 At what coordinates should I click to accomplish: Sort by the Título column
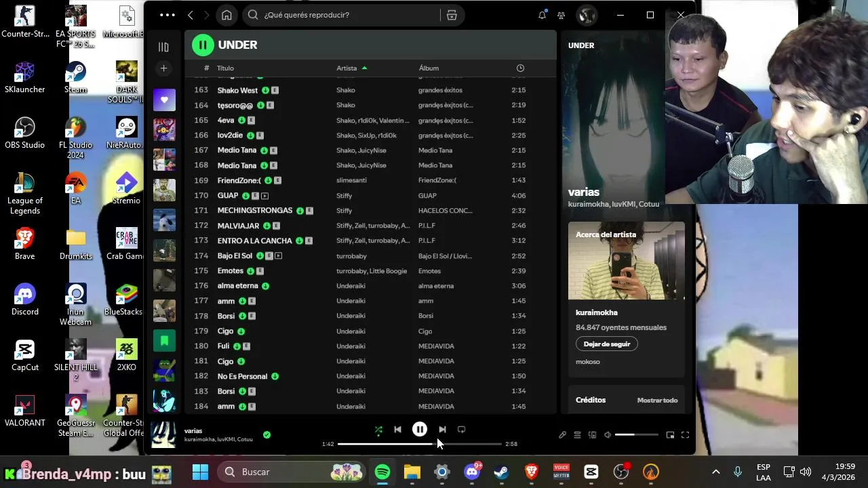(x=225, y=68)
